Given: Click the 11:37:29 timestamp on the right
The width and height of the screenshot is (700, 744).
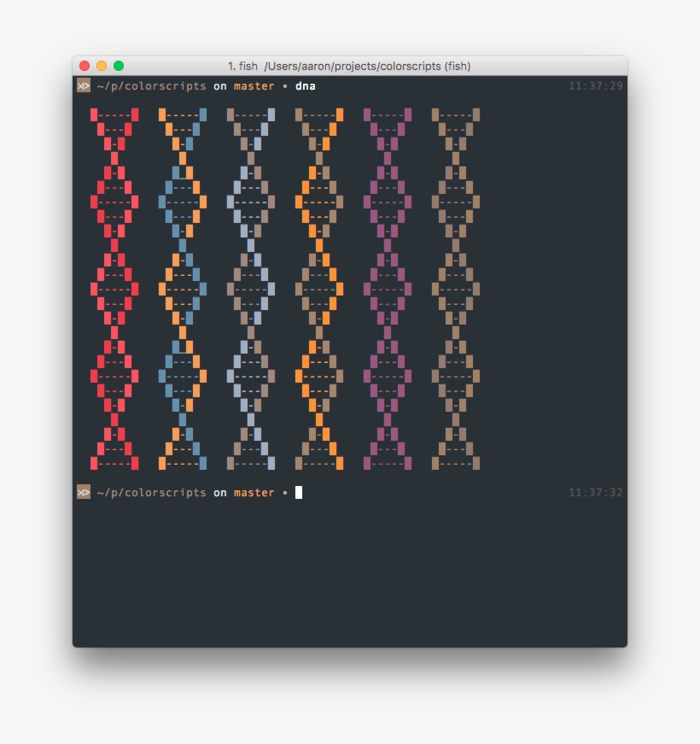Looking at the screenshot, I should click(596, 85).
